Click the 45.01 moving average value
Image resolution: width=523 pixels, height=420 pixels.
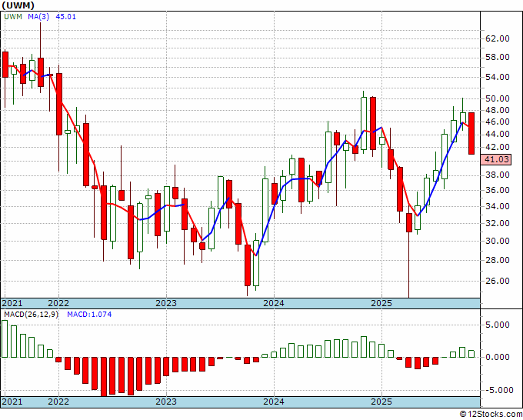[x=65, y=17]
